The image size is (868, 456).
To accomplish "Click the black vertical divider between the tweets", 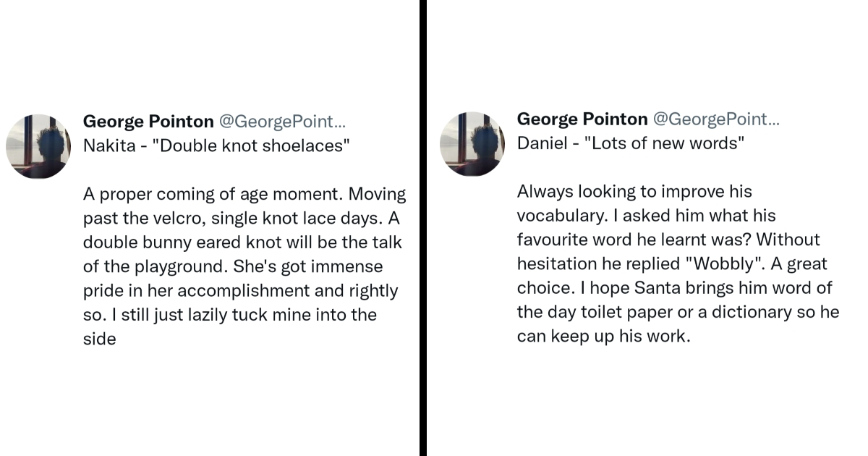I will (x=423, y=228).
